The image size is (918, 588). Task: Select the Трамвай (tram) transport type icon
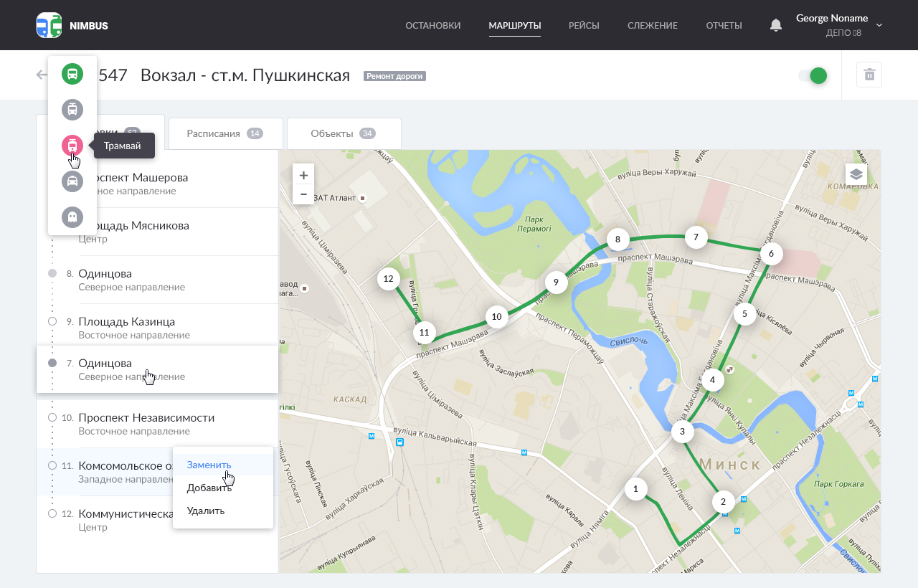point(72,146)
